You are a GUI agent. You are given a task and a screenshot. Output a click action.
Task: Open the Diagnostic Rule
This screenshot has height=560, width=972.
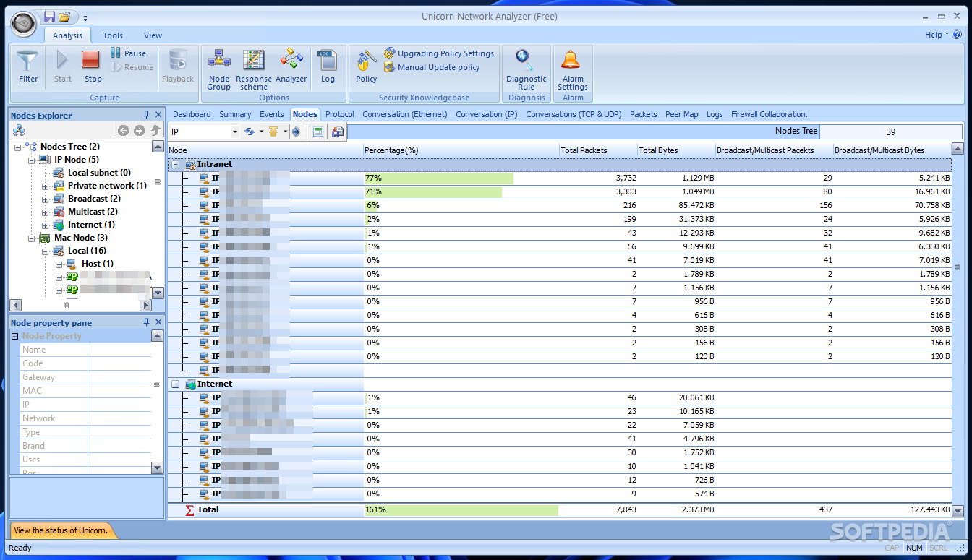[526, 69]
